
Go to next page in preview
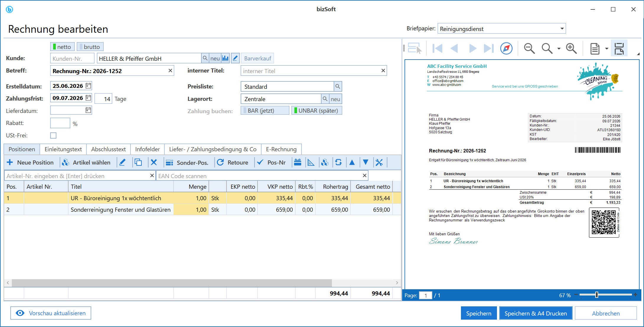472,48
